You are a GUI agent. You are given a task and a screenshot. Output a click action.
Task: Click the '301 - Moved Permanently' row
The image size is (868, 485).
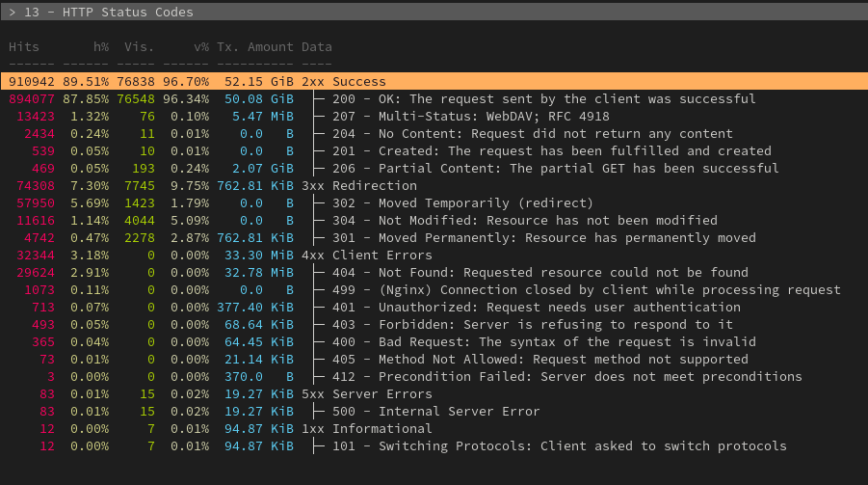(x=543, y=238)
